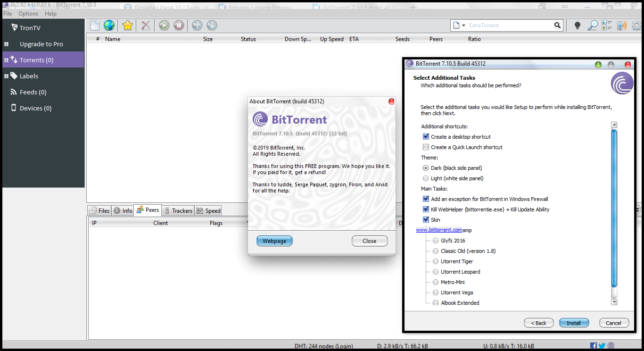Click the detailed list view toolbar icon

click(607, 25)
